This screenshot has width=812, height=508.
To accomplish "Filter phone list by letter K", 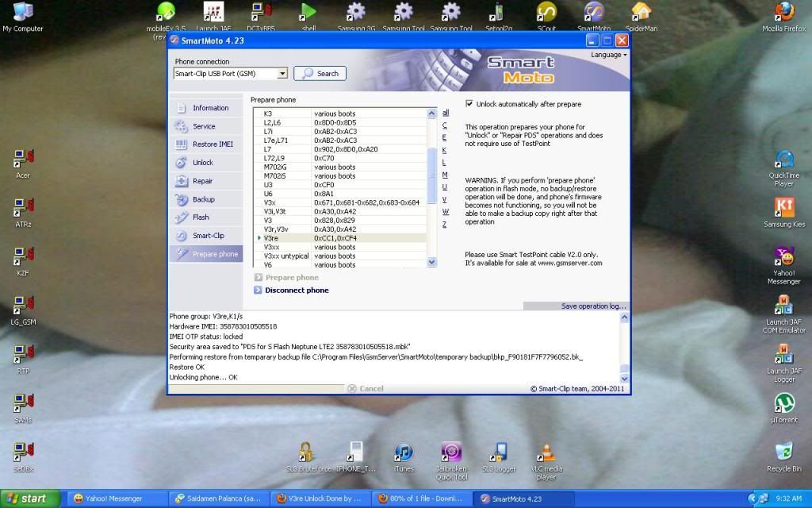I will [444, 150].
